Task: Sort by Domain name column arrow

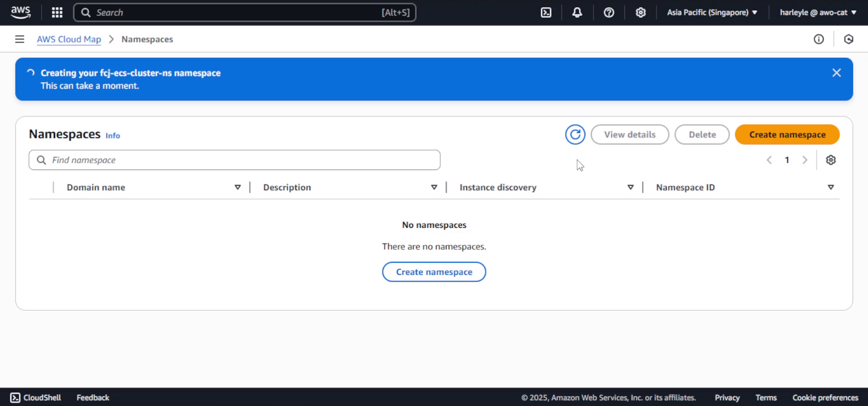Action: click(237, 188)
